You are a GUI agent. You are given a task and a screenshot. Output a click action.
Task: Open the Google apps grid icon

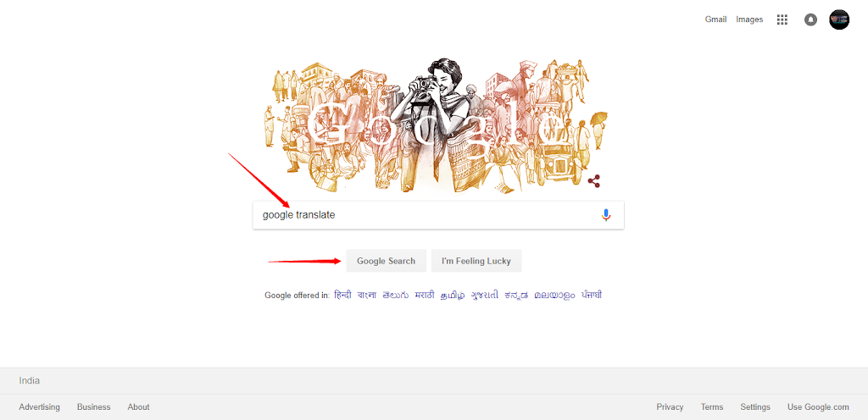(x=782, y=19)
